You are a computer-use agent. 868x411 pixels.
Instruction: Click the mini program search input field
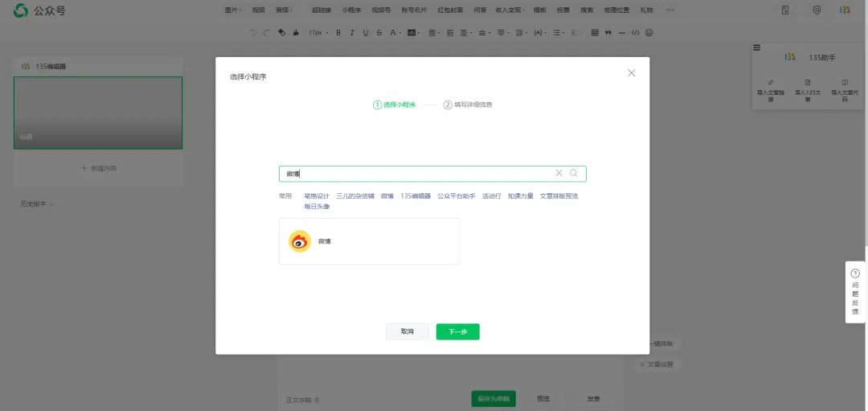click(x=432, y=174)
